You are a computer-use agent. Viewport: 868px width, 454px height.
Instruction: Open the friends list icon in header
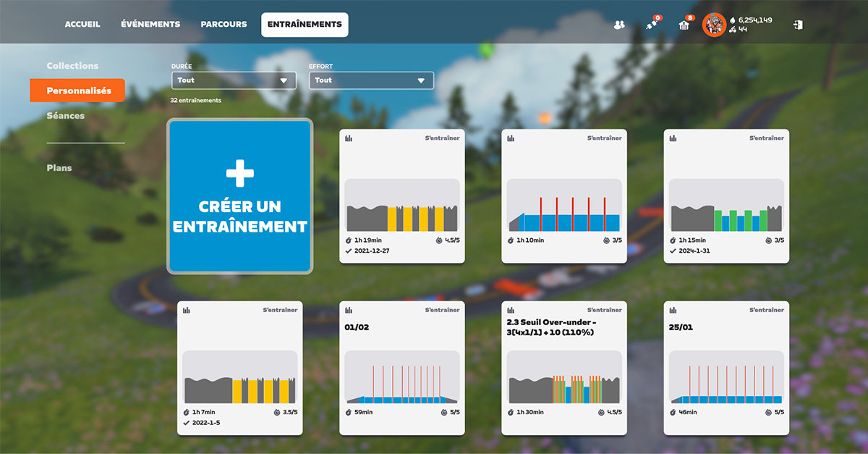[618, 25]
